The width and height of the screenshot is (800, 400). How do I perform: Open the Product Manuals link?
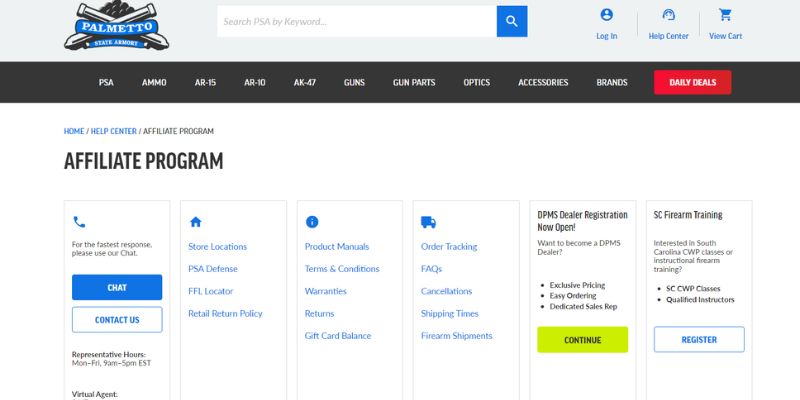click(x=337, y=246)
